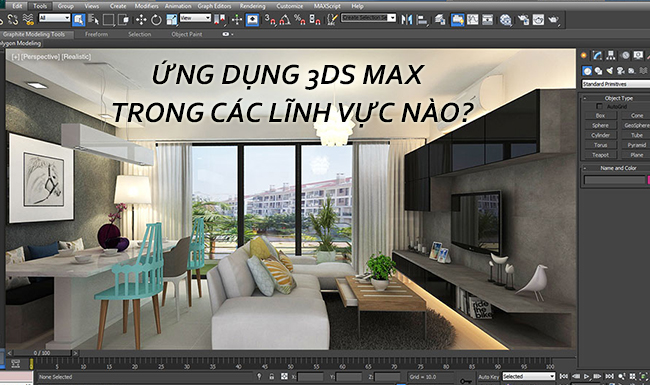Click the Play Animation button
Screen dimensions: 650x385
[x=587, y=376]
